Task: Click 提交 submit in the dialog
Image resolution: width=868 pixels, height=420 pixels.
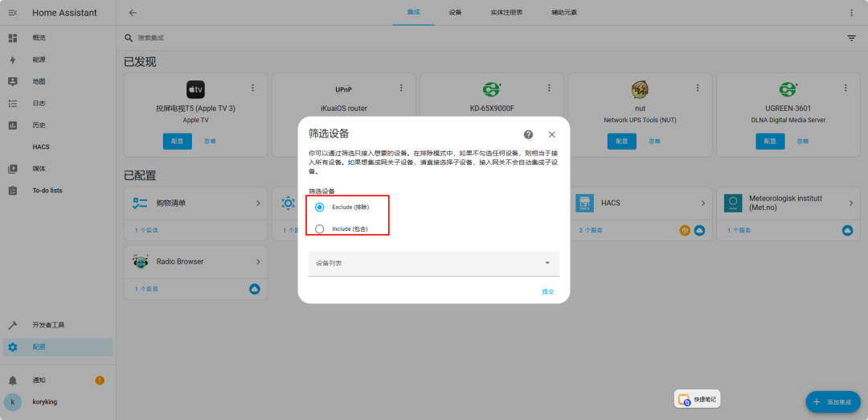Action: (x=547, y=292)
